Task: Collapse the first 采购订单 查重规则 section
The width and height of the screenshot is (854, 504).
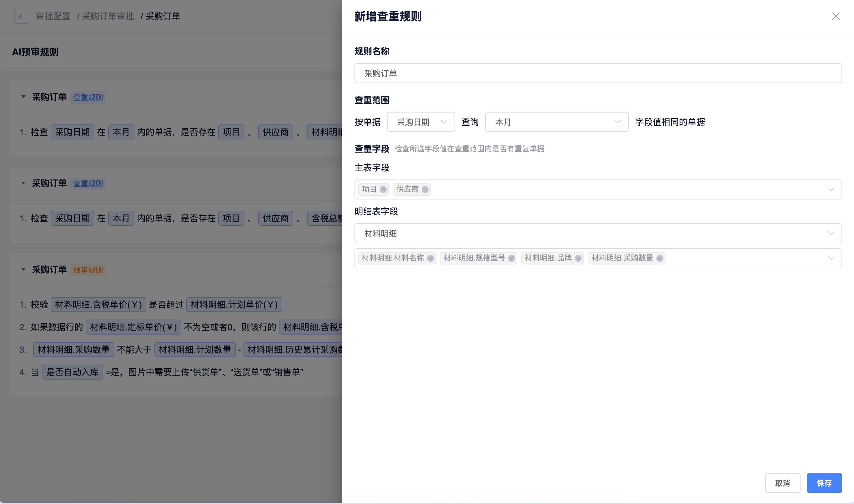Action: click(x=23, y=97)
